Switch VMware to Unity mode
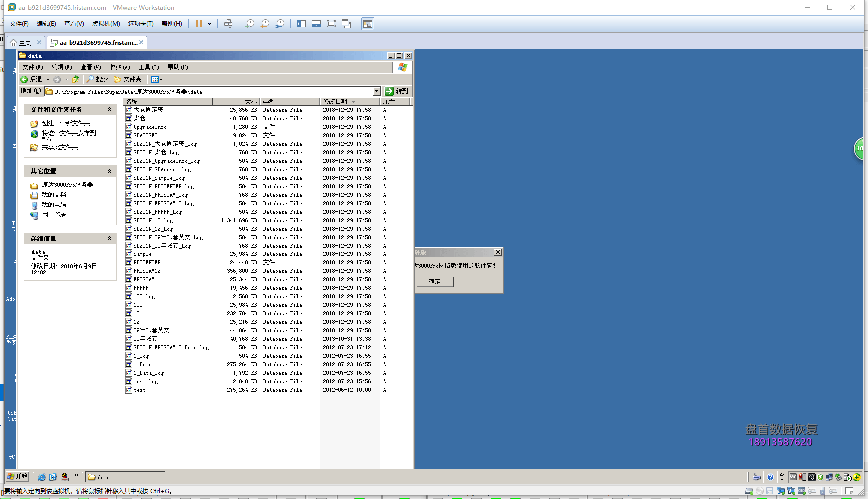The image size is (868, 499). point(346,24)
